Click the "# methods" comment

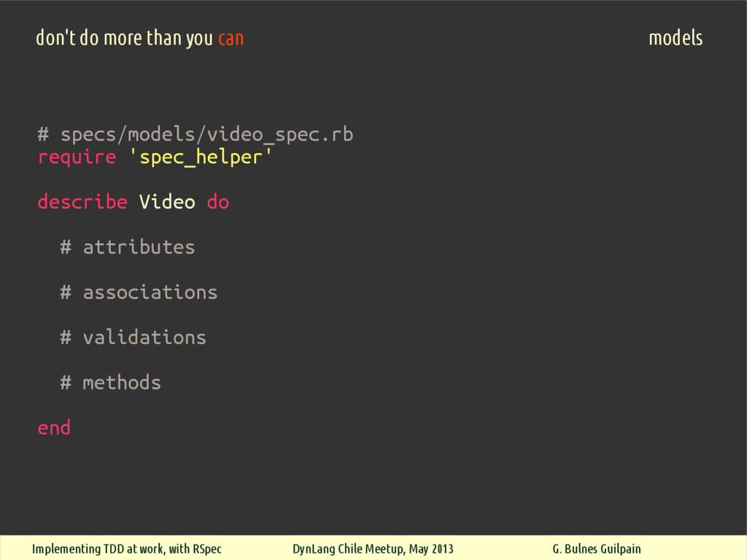[x=111, y=383]
